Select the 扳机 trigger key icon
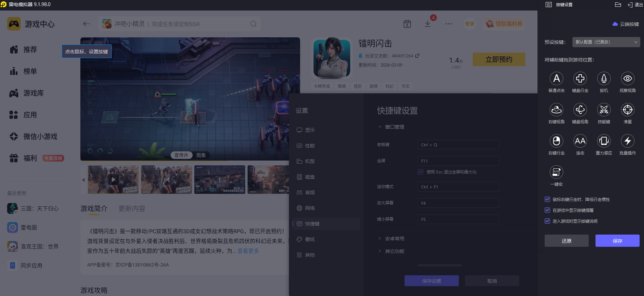644x296 pixels. pyautogui.click(x=604, y=78)
